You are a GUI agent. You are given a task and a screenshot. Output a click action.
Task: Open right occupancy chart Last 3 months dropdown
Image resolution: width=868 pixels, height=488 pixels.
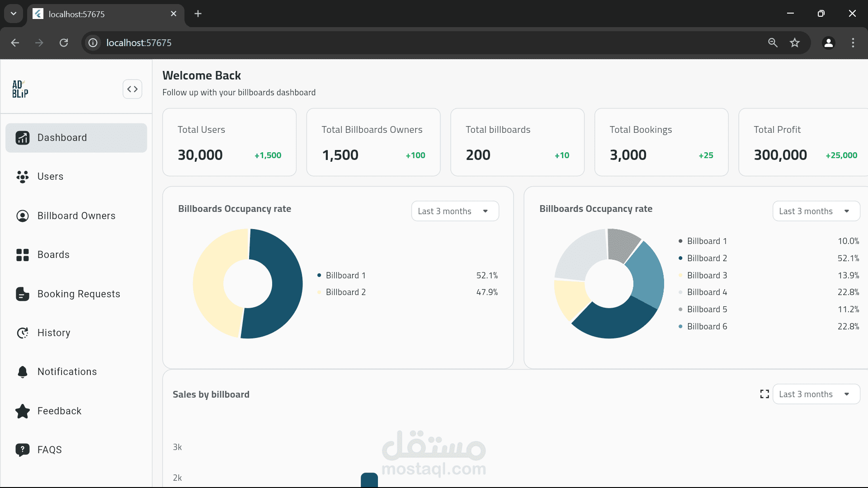(816, 211)
